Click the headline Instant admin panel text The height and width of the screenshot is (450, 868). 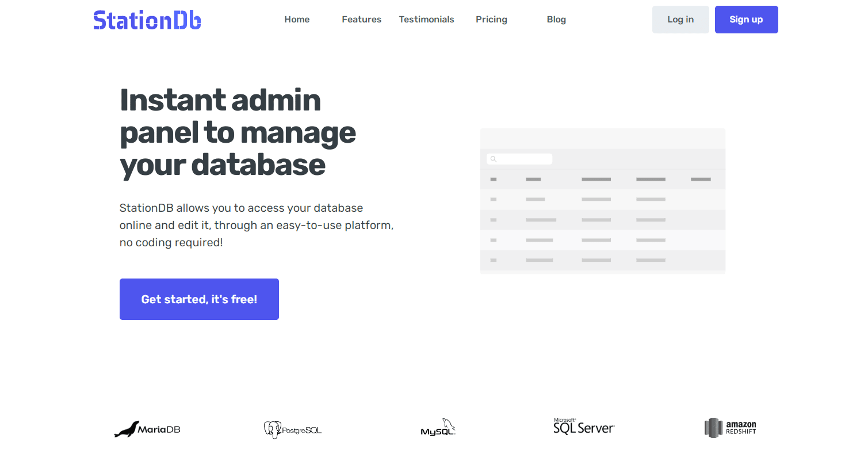[x=238, y=132]
